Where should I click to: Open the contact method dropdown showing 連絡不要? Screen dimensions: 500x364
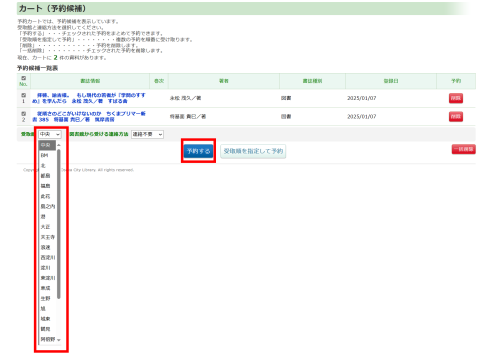[147, 134]
